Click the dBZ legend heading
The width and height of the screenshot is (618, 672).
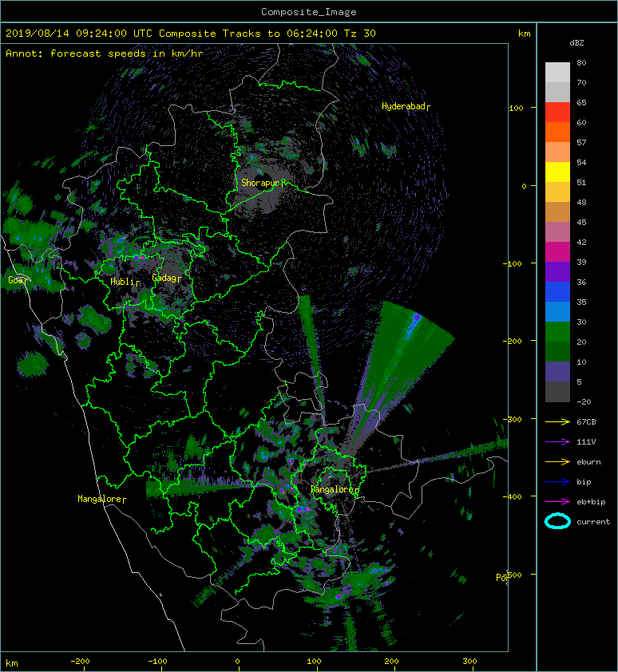click(x=576, y=43)
